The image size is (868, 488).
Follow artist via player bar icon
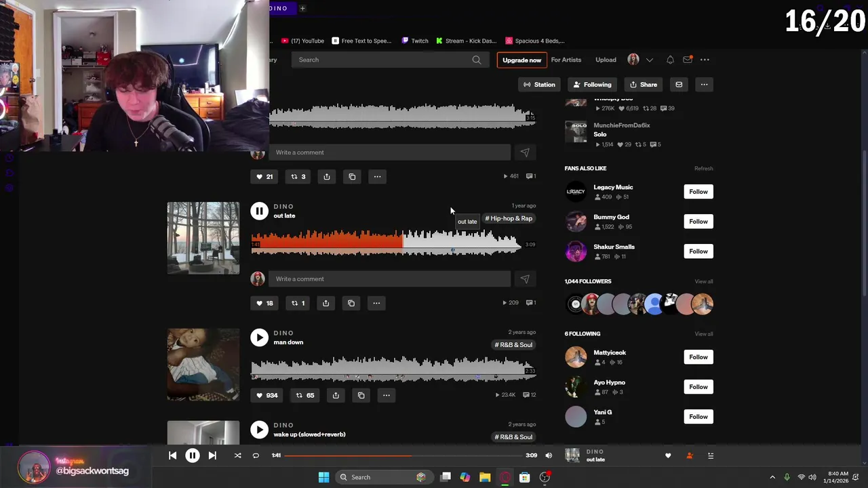[690, 455]
